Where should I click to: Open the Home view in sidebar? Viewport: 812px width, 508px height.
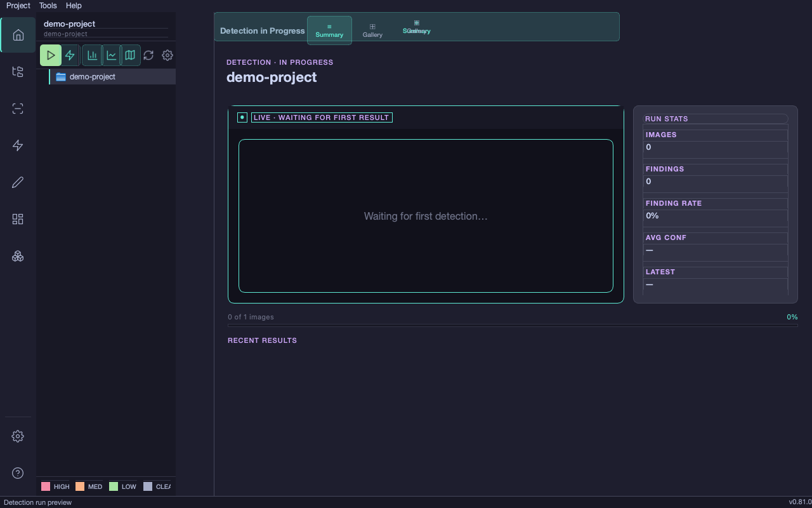click(x=18, y=35)
